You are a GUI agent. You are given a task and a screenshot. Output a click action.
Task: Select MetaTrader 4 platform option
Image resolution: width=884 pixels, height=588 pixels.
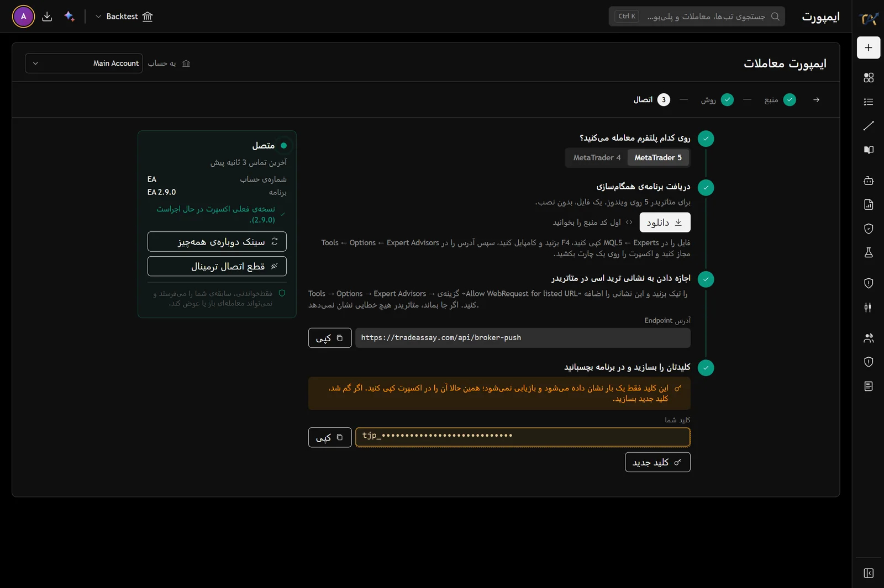pyautogui.click(x=597, y=158)
